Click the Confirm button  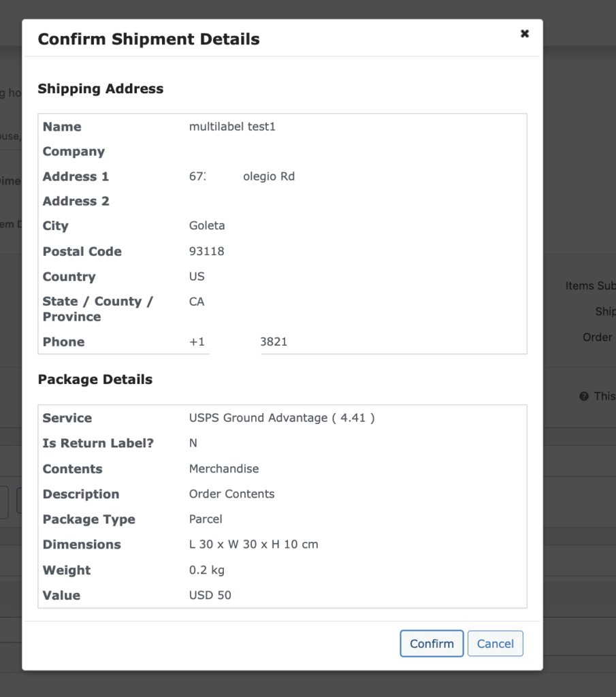pos(432,643)
